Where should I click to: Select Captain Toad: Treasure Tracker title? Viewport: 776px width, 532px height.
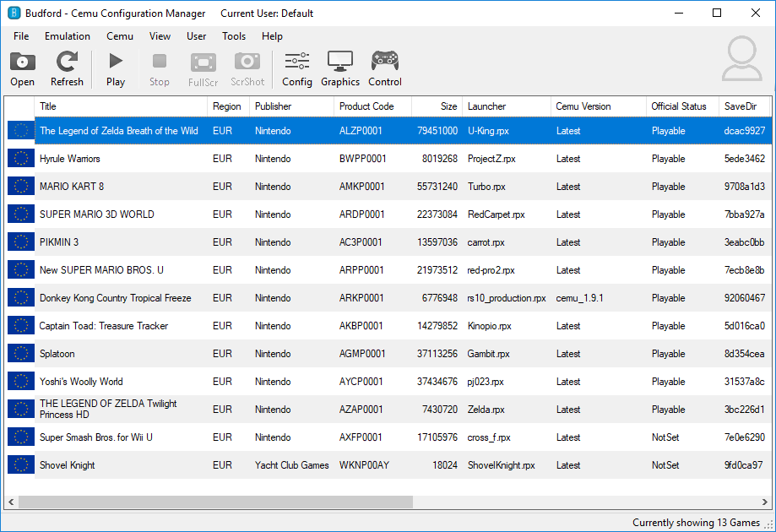(103, 326)
